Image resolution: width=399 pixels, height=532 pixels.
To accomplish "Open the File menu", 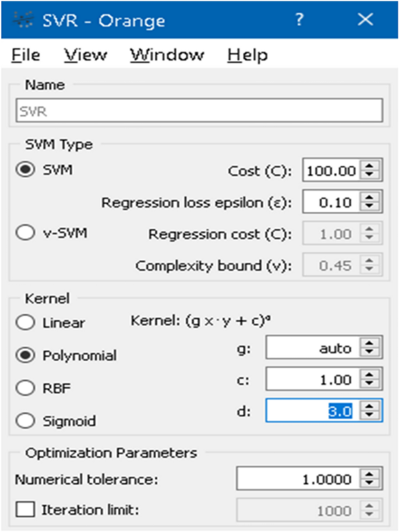I will [26, 55].
